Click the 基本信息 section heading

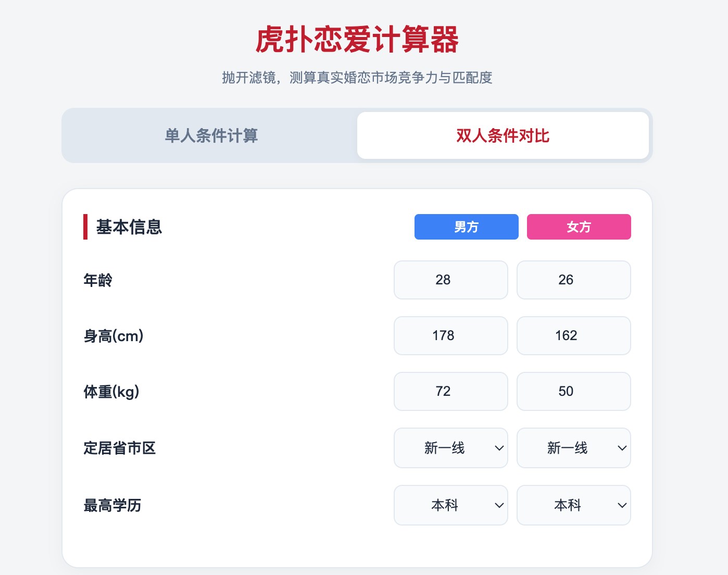pyautogui.click(x=129, y=227)
